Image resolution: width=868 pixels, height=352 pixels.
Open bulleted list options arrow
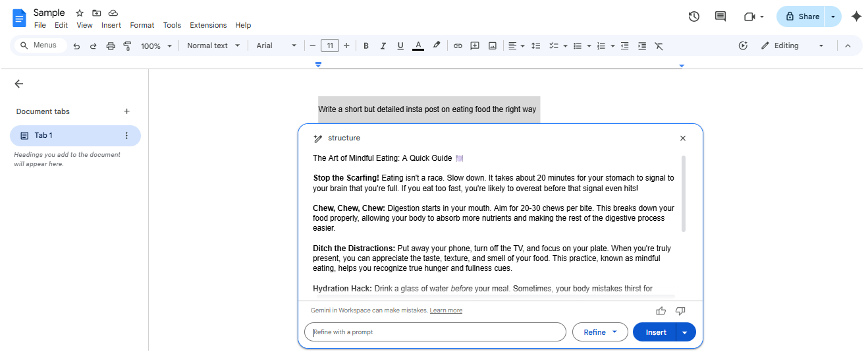point(589,46)
